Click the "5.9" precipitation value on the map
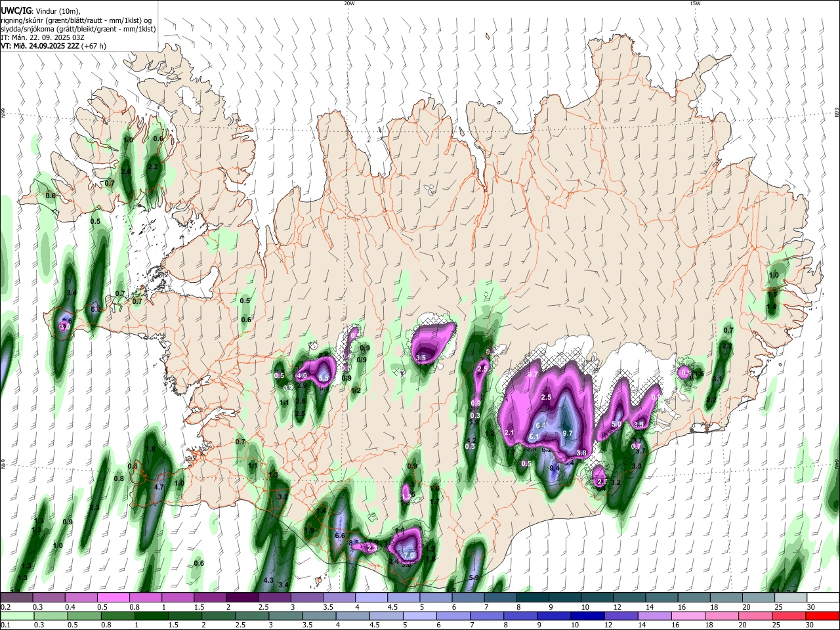Viewport: 840px width, 630px height. coord(474,577)
